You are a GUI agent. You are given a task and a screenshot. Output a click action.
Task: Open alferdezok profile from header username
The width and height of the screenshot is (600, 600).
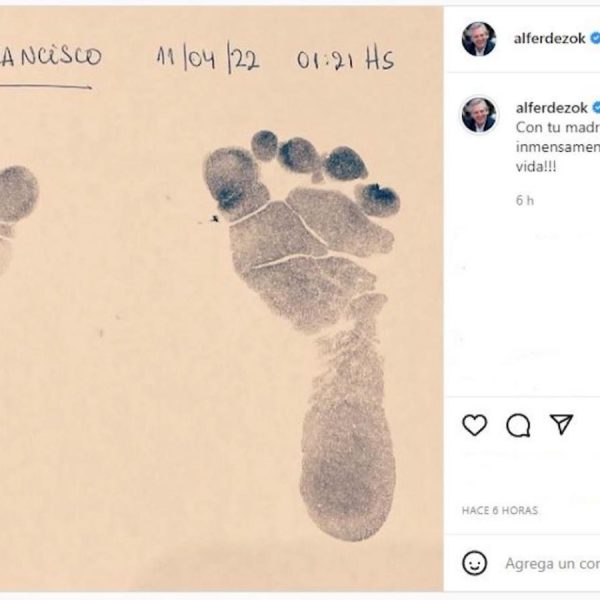coord(549,38)
